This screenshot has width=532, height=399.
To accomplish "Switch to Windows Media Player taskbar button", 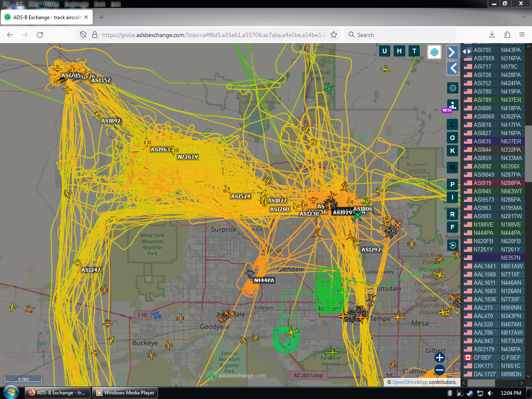I will pos(126,393).
